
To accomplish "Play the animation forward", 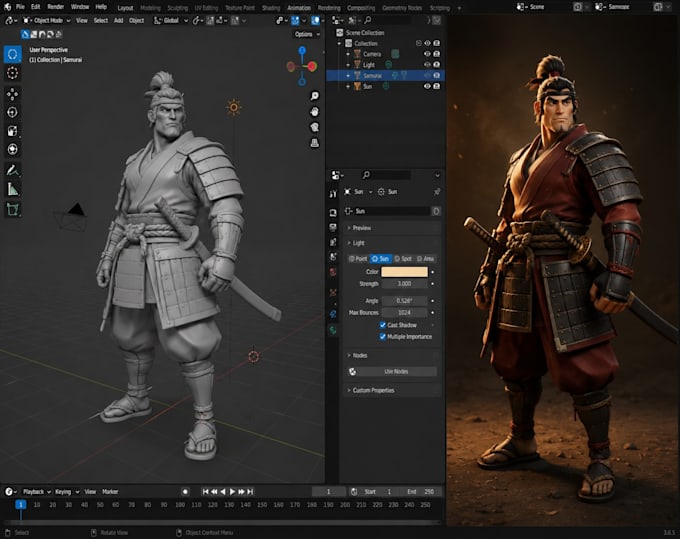I will click(x=232, y=492).
